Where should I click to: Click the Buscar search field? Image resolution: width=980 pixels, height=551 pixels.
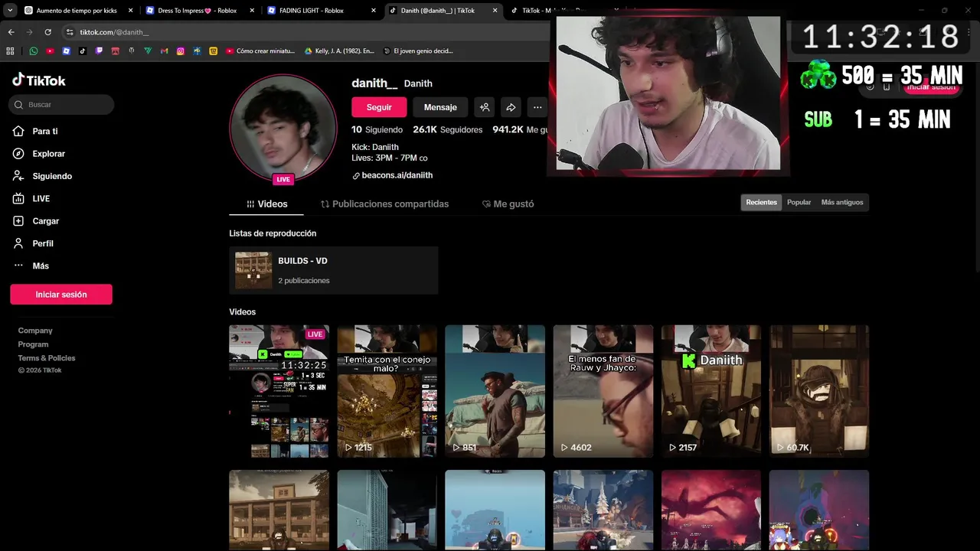coord(61,104)
